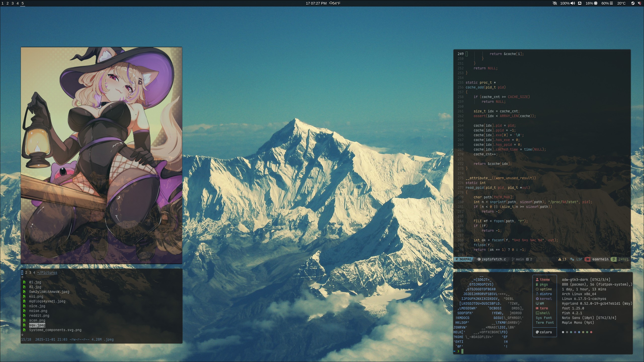
Task: Click the warning triangle showing 13 diagnostics
Action: pos(560,259)
